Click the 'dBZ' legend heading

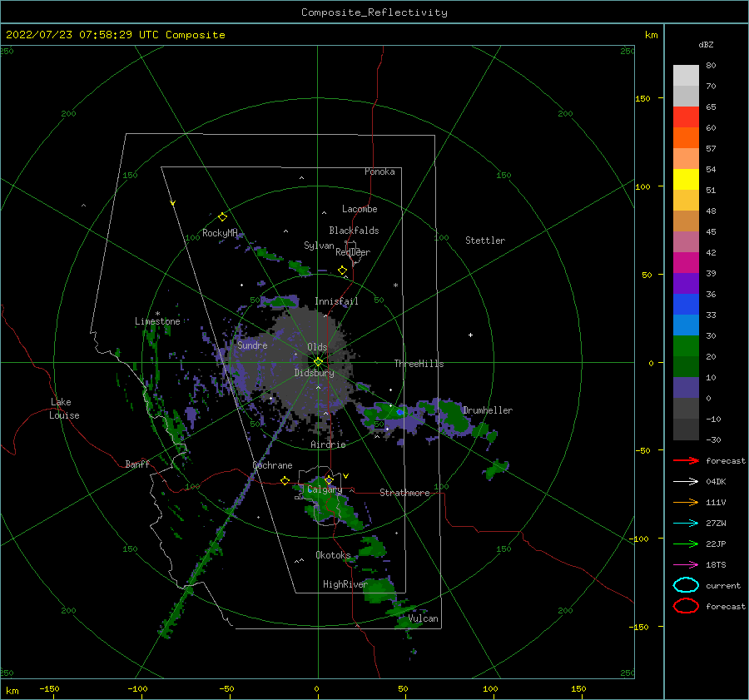click(x=706, y=44)
